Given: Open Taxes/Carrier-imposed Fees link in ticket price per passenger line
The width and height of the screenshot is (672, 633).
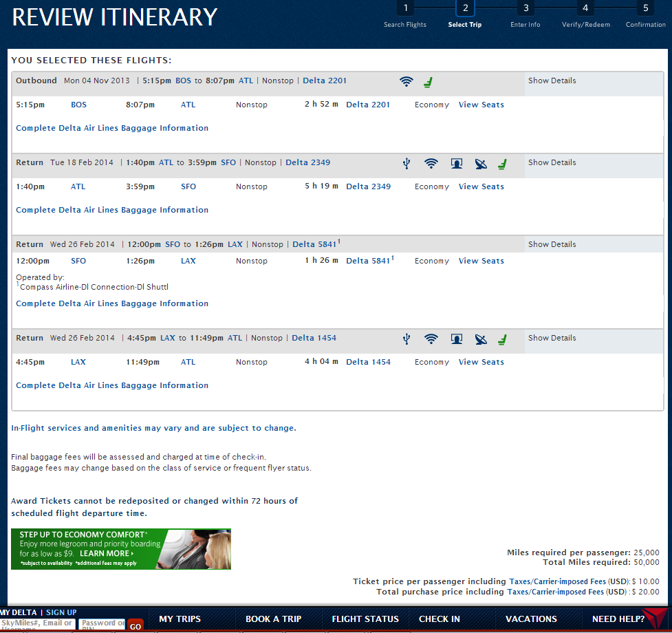Looking at the screenshot, I should pos(558,581).
